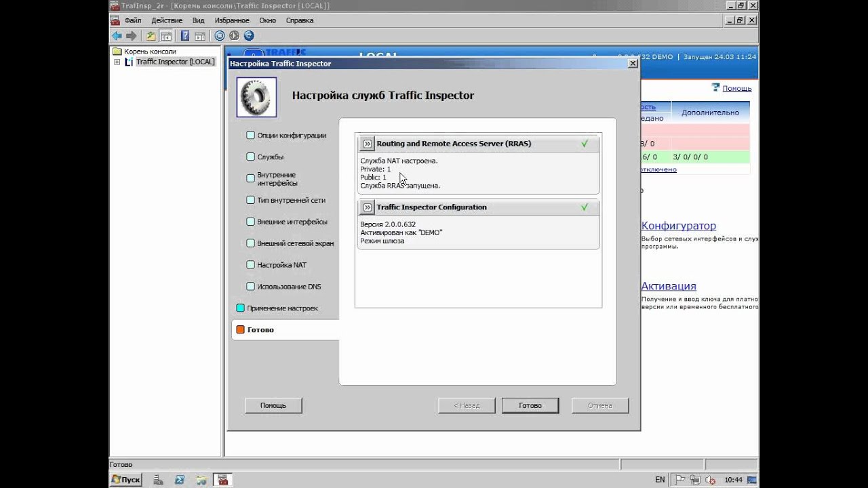This screenshot has height=488, width=868.
Task: Select the Внутренние интерфейсы wizard step
Action: pos(272,179)
